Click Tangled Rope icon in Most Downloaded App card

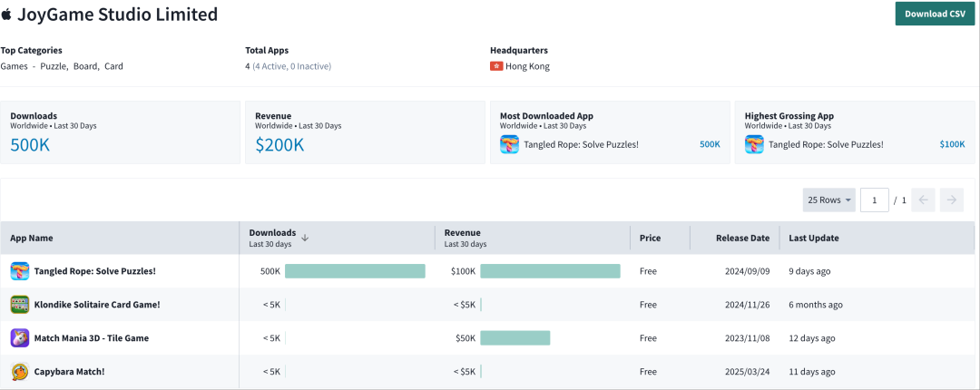click(510, 144)
